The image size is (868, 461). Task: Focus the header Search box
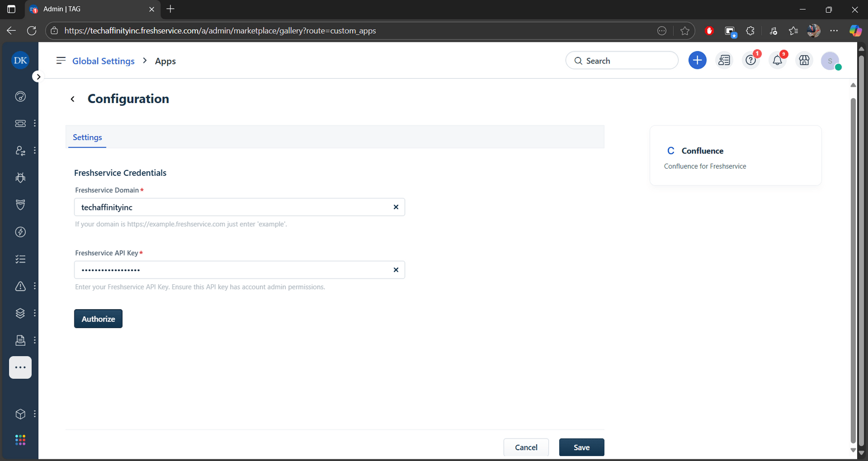coord(622,61)
